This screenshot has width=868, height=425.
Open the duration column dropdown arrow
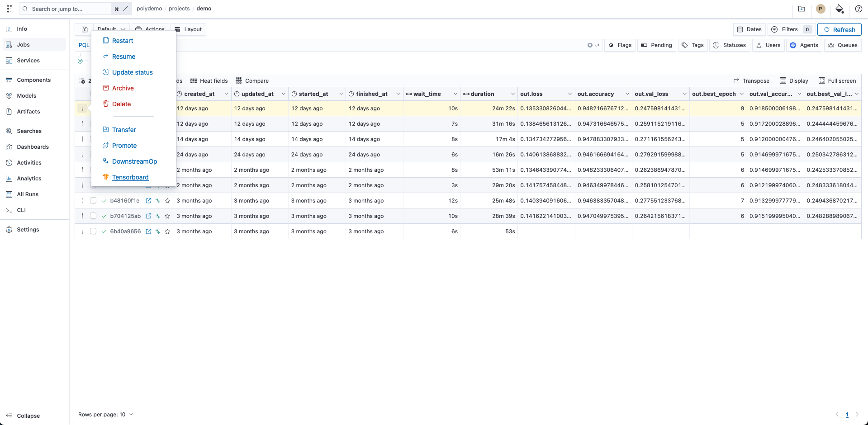(512, 94)
